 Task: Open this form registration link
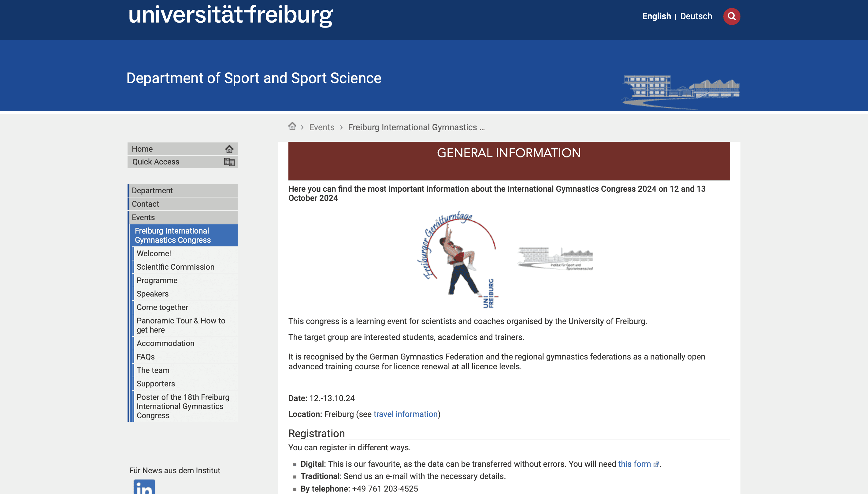[x=634, y=464]
